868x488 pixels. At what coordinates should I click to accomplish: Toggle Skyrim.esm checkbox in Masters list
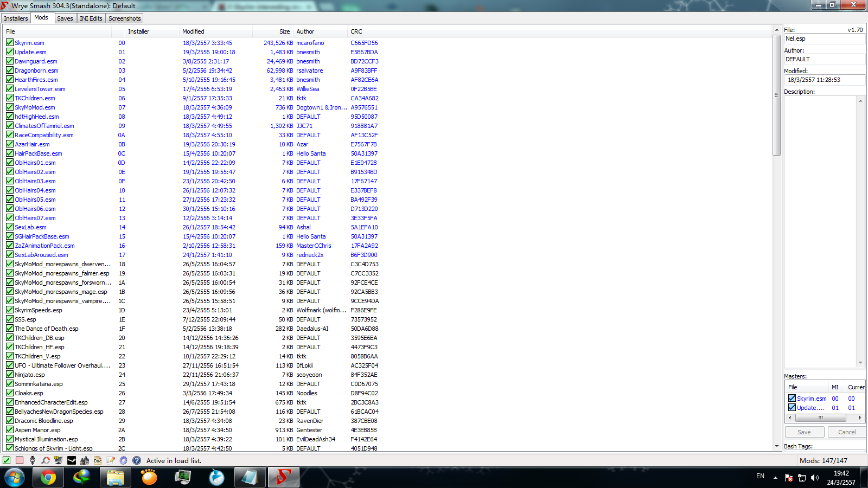[792, 398]
